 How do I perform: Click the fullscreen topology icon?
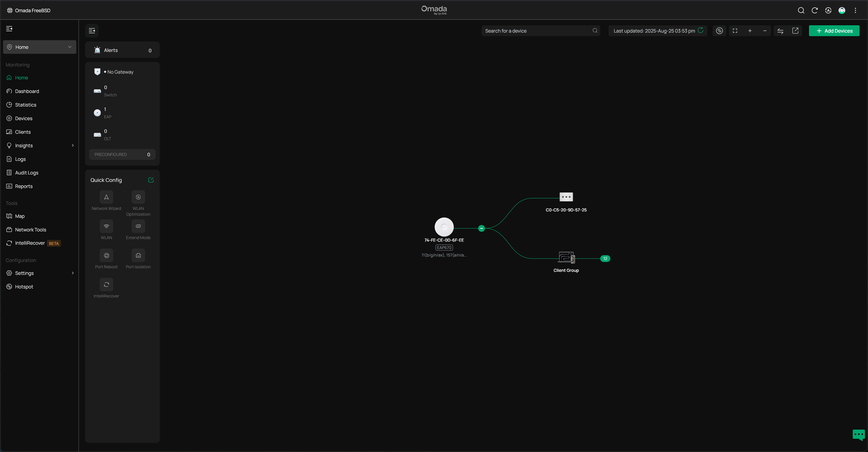[x=735, y=31]
